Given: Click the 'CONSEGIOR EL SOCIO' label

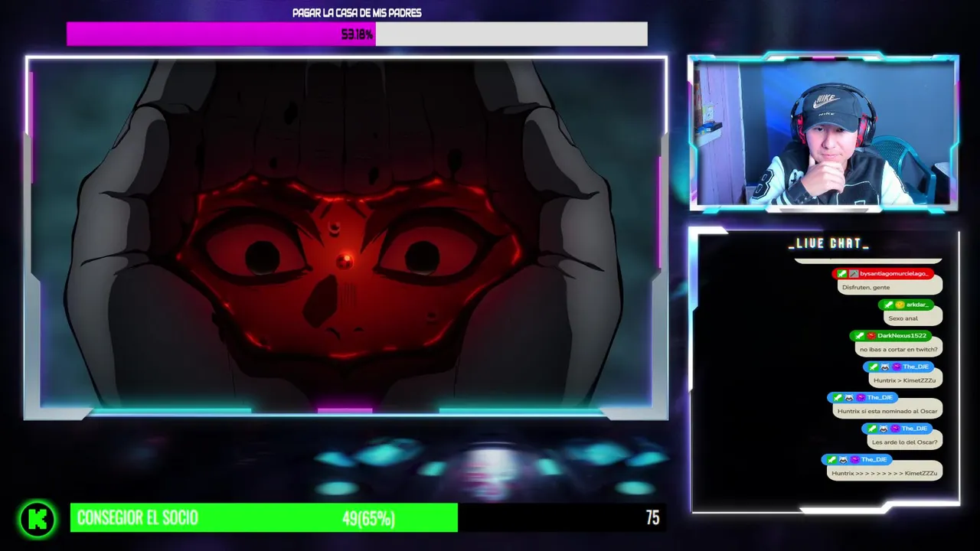Looking at the screenshot, I should [x=138, y=518].
